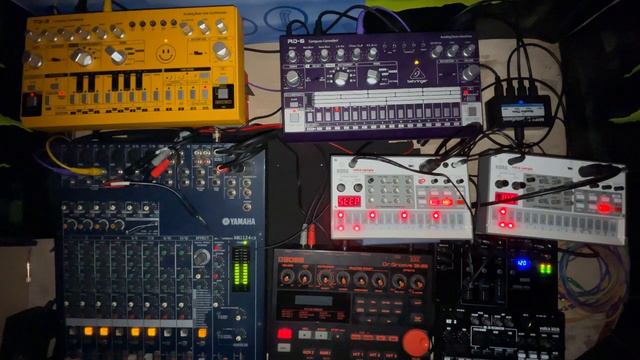
Task: Click the USB hub with the white label
Action: coord(520,110)
